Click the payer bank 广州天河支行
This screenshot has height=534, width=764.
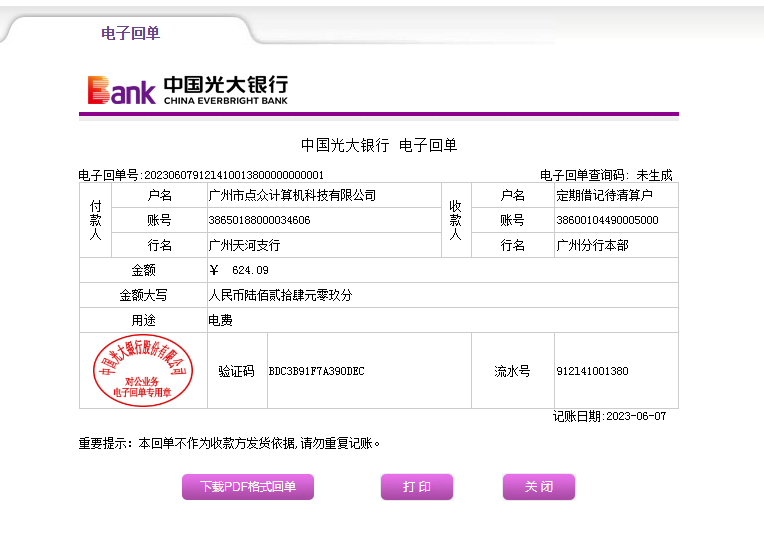pos(244,245)
